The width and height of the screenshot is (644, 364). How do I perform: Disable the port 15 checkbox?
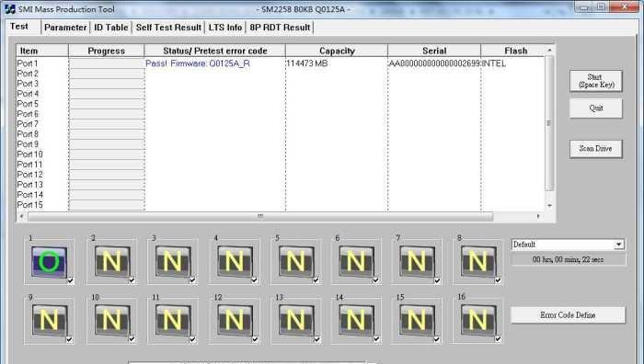point(437,339)
